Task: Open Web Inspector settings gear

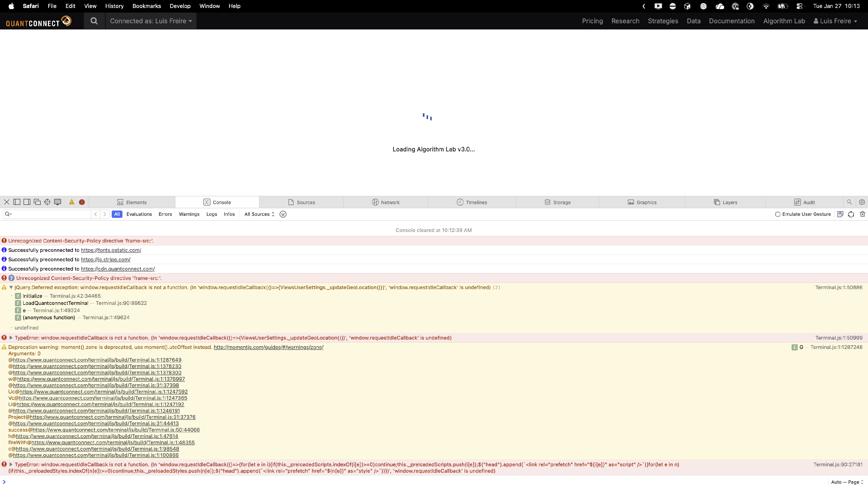Action: pyautogui.click(x=862, y=202)
